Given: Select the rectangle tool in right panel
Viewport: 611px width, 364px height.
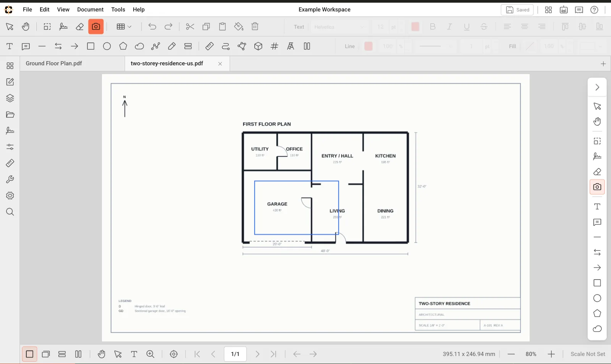Looking at the screenshot, I should 597,283.
